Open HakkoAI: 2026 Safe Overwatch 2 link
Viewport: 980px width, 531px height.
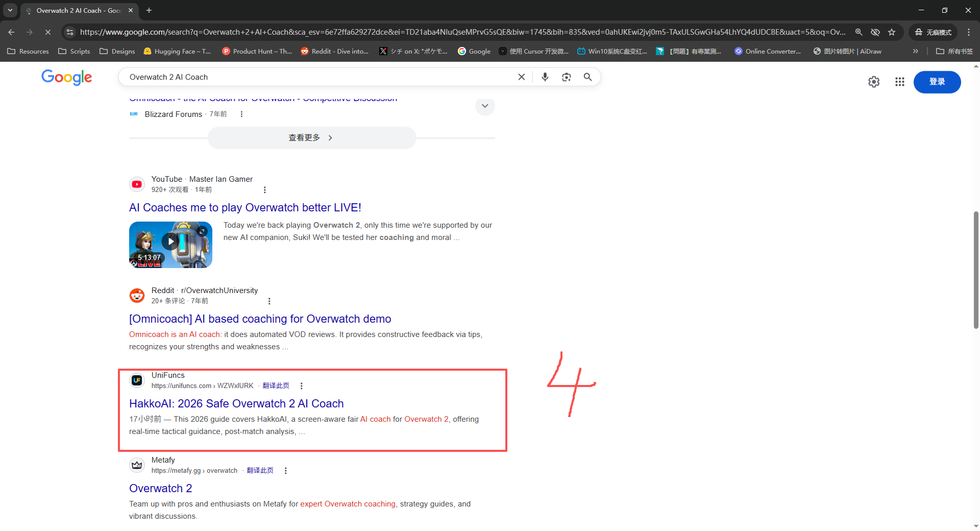(236, 403)
